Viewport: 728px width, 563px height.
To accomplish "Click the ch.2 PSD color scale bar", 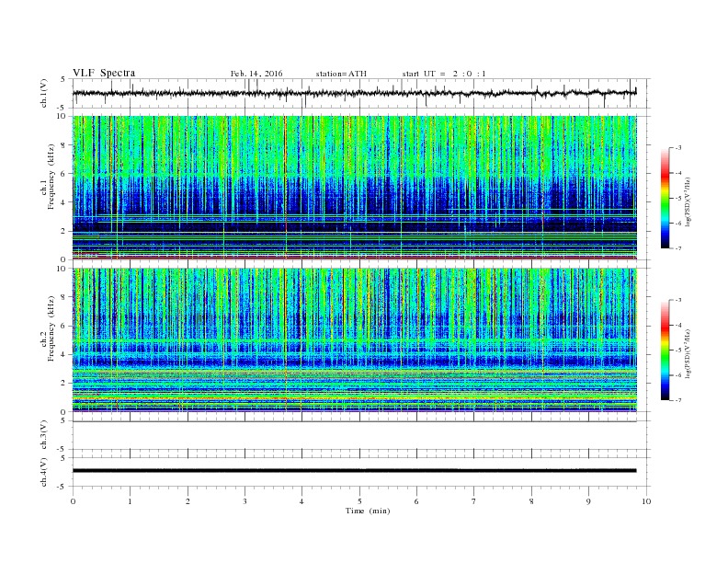I will click(x=665, y=350).
